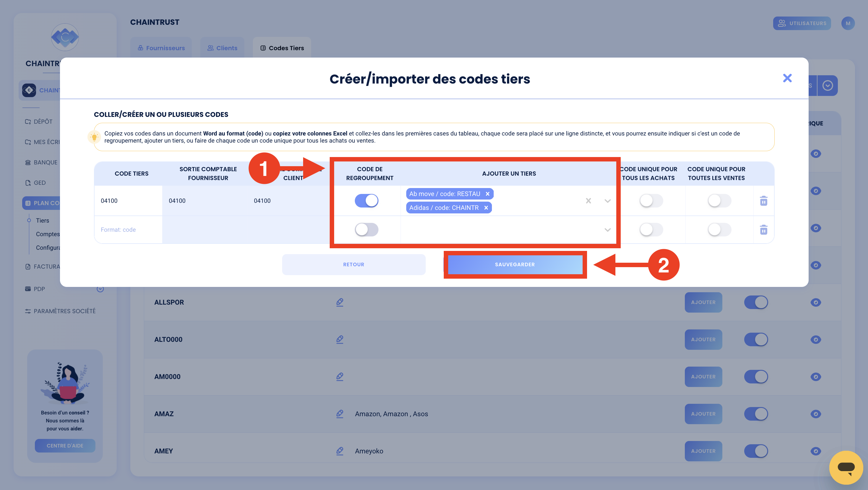The image size is (868, 490).
Task: Select Tiers under Plan comptable
Action: [43, 220]
